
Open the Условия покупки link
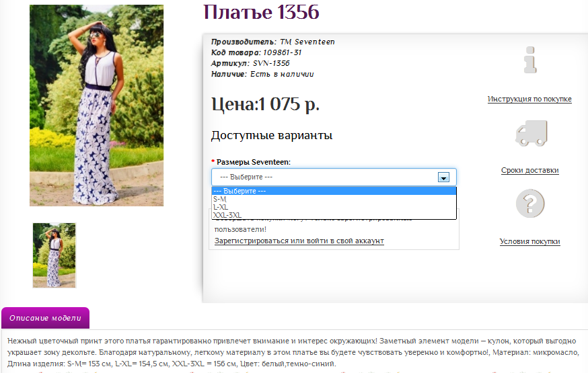pyautogui.click(x=530, y=241)
